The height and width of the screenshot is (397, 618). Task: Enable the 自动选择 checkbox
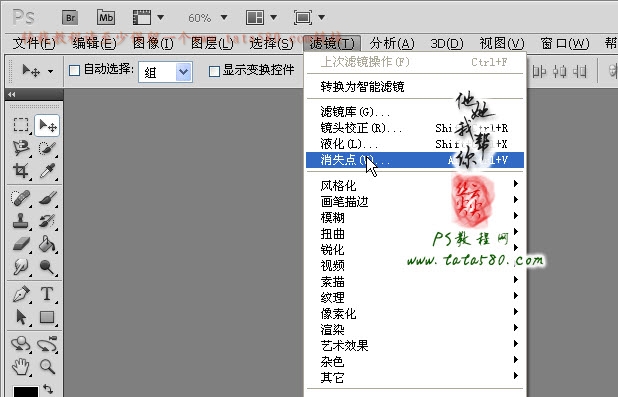(x=74, y=71)
